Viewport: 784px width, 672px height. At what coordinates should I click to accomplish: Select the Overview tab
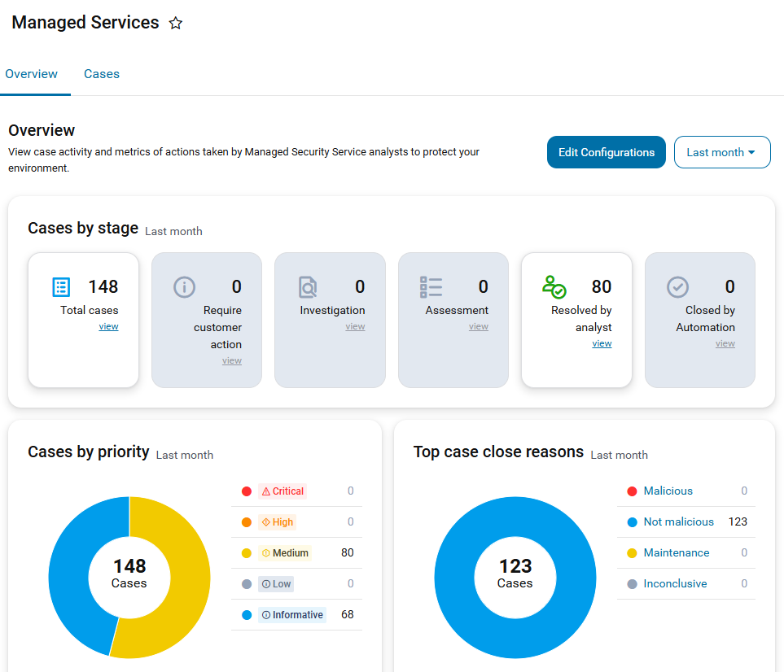tap(32, 74)
